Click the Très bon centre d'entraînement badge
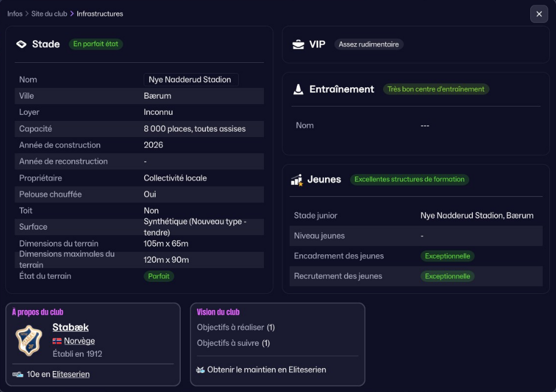556x392 pixels. 436,89
